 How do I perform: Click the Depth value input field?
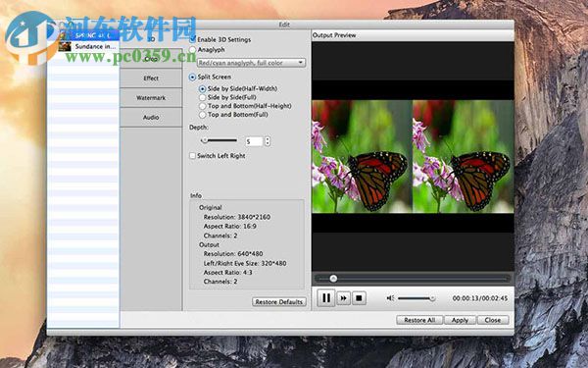click(x=254, y=141)
